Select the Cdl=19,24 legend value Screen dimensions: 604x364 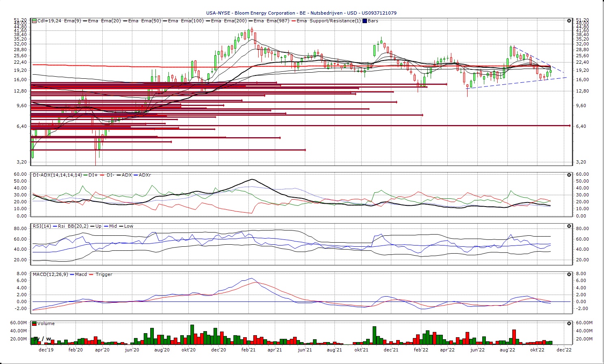click(49, 21)
